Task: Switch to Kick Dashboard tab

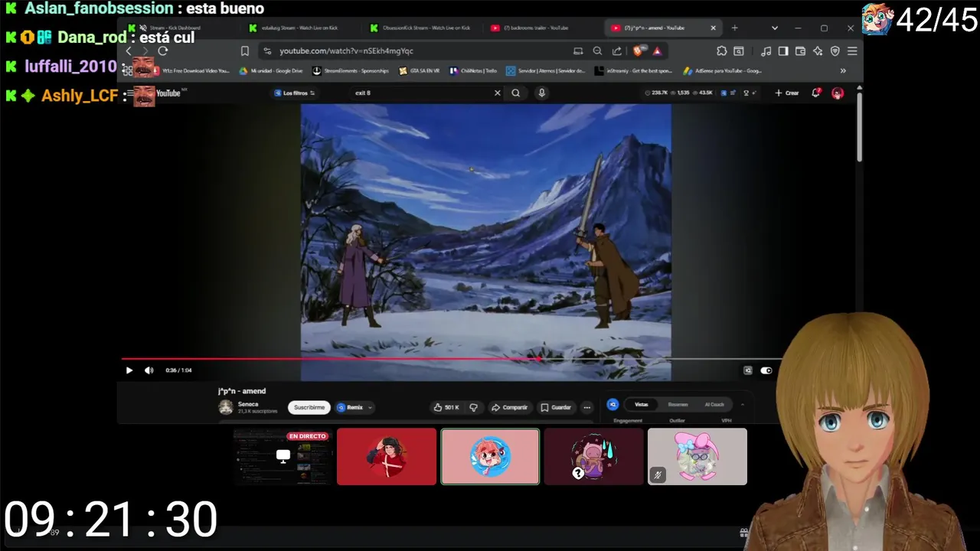Action: 176,28
